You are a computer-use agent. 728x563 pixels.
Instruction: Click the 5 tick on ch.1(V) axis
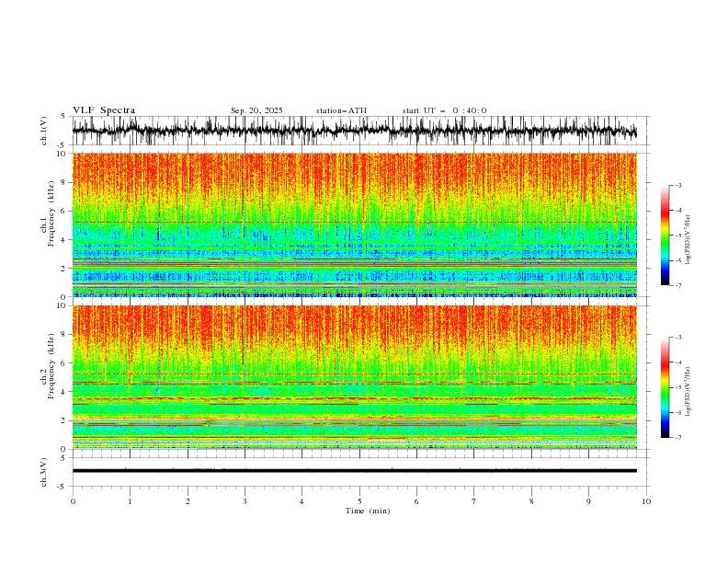[x=64, y=117]
